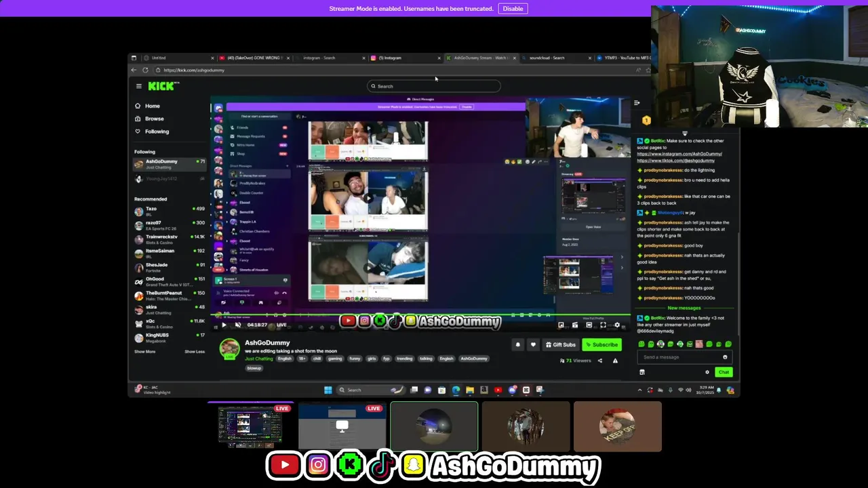Viewport: 868px width, 488px height.
Task: Open the Kick sidebar hamburger menu
Action: [138, 86]
